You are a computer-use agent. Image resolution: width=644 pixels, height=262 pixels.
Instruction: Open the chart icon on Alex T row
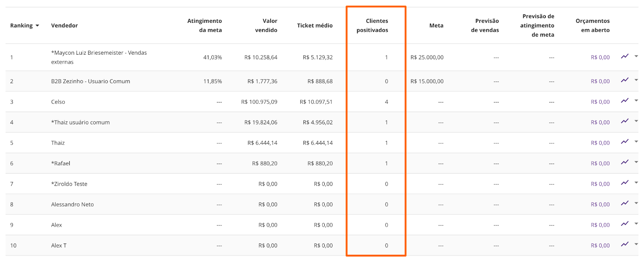pyautogui.click(x=625, y=244)
